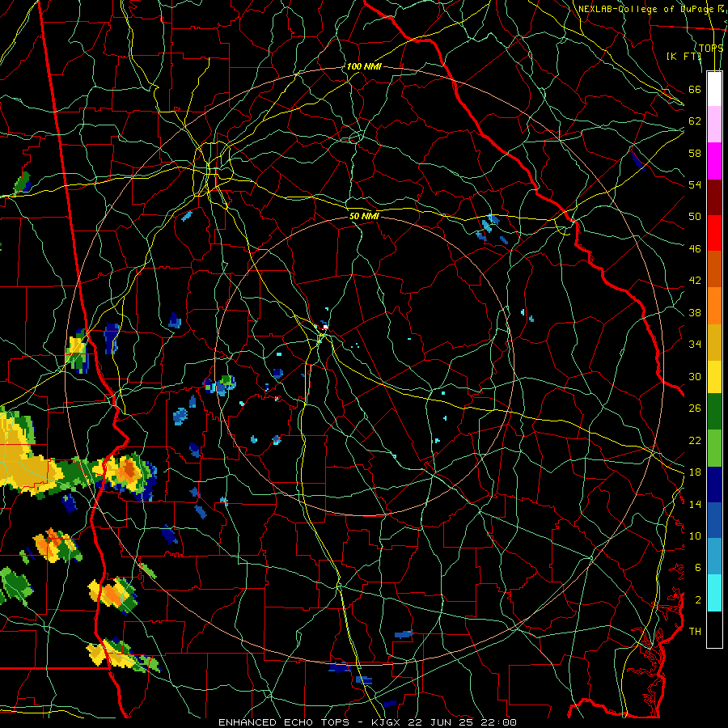Choose the bright red legend band
The image size is (728, 728).
714,233
